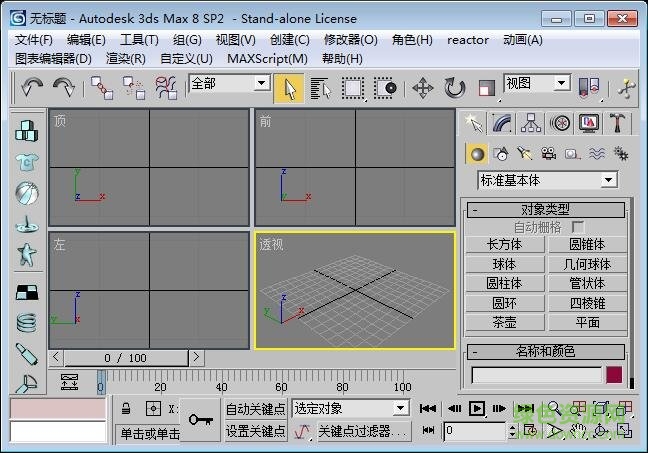The image size is (648, 453).
Task: Select the Cameras category icon
Action: tap(548, 153)
